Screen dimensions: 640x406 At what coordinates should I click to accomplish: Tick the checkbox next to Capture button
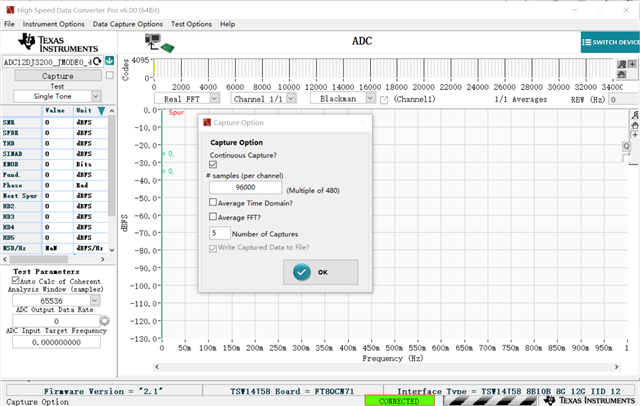click(x=109, y=75)
